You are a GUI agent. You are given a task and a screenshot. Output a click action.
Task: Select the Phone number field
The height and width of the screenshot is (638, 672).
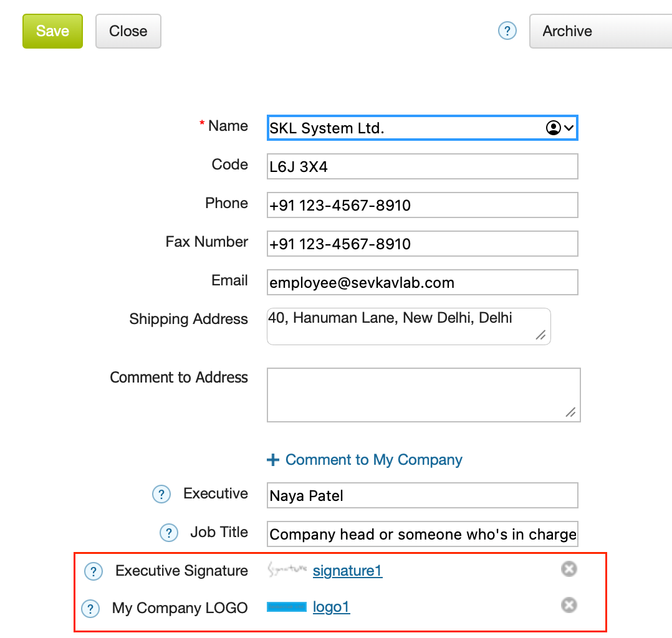coord(422,205)
